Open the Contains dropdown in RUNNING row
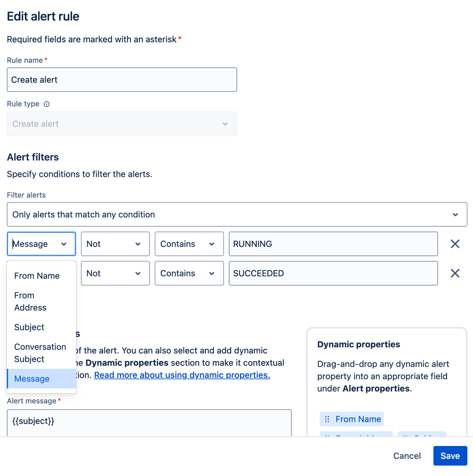Screen dimensions: 473x476 pyautogui.click(x=189, y=244)
